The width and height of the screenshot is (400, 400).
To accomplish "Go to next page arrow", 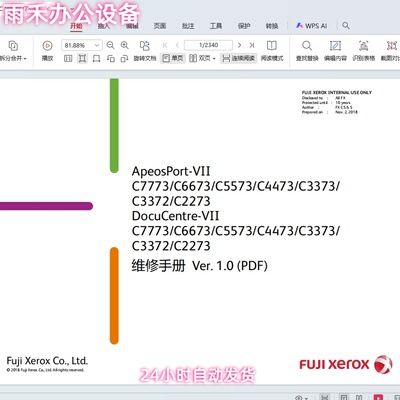I will (x=239, y=45).
